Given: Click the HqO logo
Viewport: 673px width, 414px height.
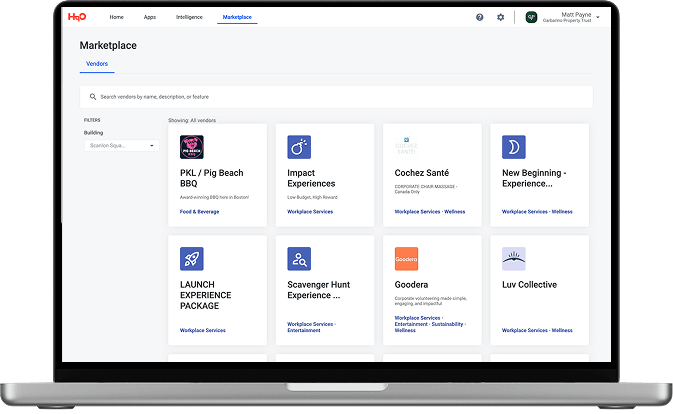Looking at the screenshot, I should [x=77, y=17].
